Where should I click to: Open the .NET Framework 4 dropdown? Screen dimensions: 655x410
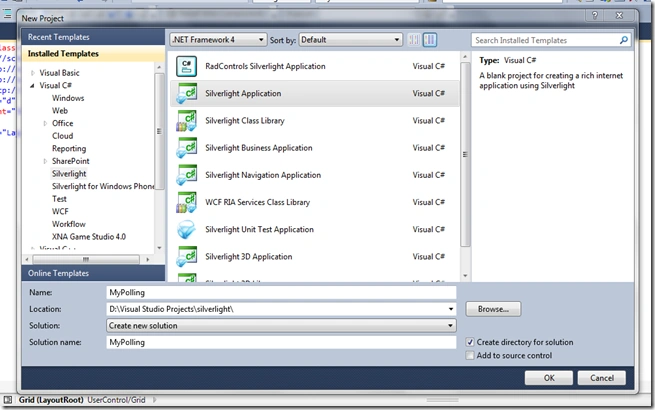pyautogui.click(x=218, y=40)
